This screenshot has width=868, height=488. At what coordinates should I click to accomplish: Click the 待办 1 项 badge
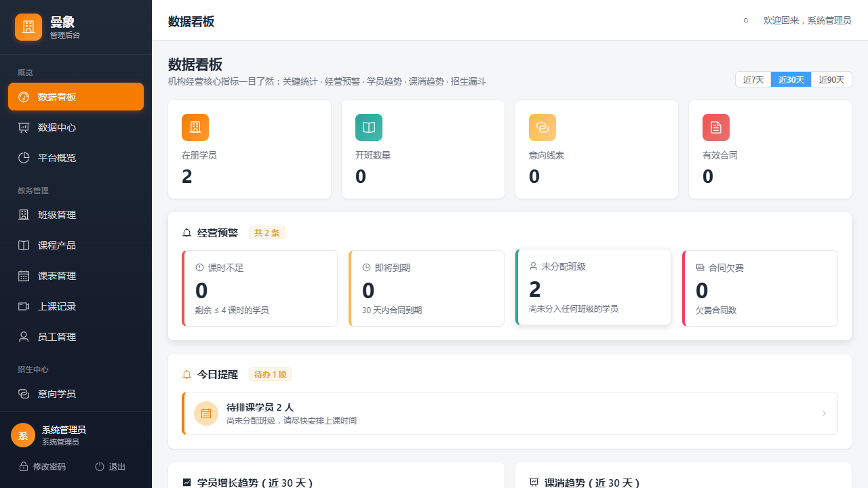click(270, 374)
